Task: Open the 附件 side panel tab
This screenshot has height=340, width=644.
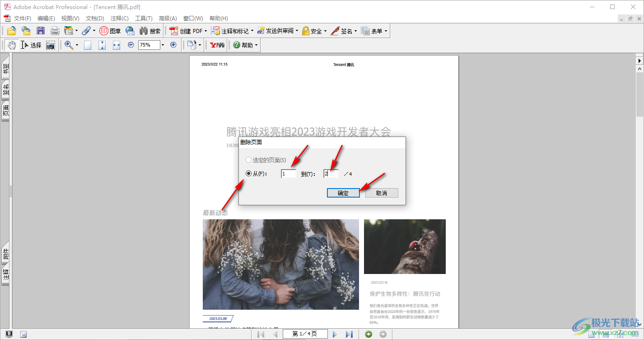Action: pos(6,254)
